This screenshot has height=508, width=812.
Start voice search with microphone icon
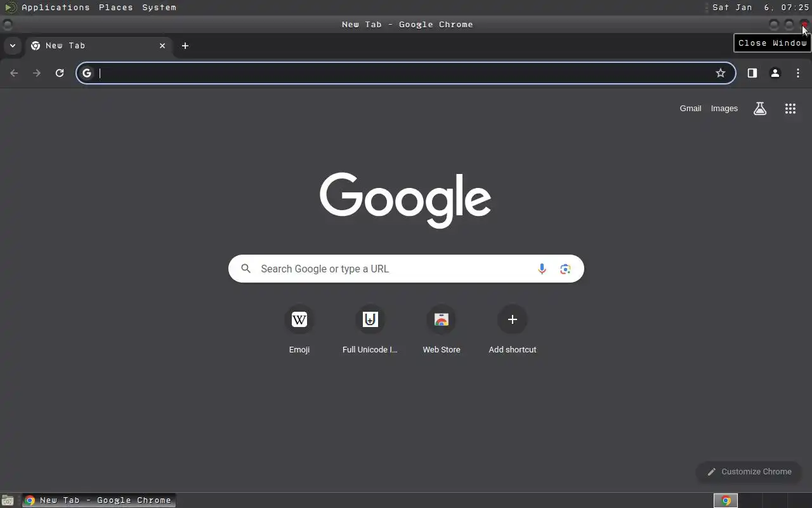coord(542,269)
